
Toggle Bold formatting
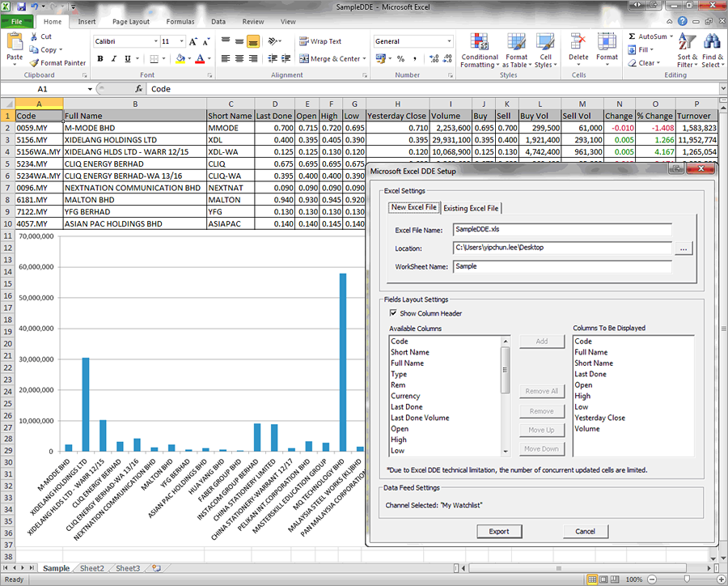click(100, 58)
